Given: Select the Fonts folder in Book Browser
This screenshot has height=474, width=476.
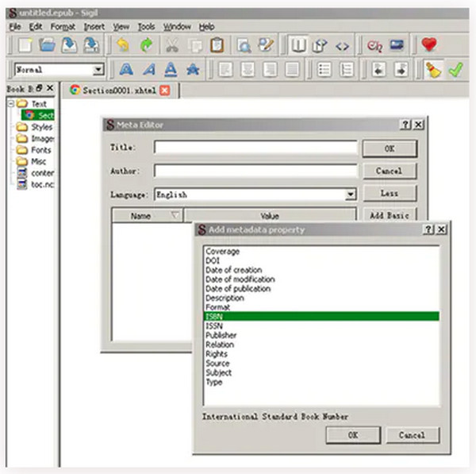Looking at the screenshot, I should [33, 150].
